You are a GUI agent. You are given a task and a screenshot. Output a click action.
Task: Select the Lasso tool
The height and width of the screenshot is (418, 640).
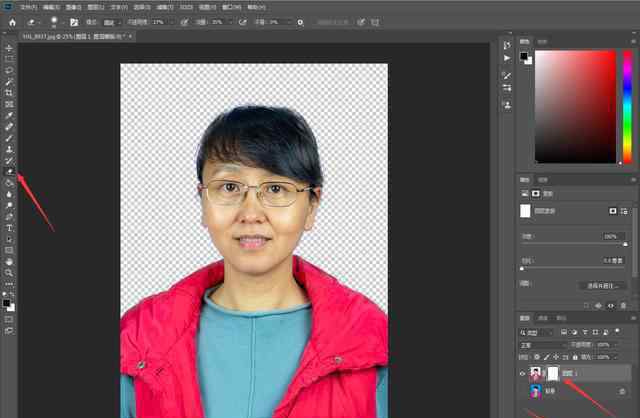tap(9, 70)
